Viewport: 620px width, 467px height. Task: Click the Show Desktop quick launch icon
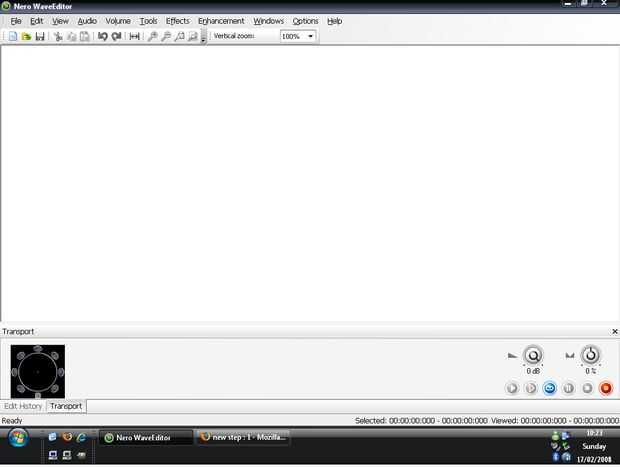[x=52, y=437]
